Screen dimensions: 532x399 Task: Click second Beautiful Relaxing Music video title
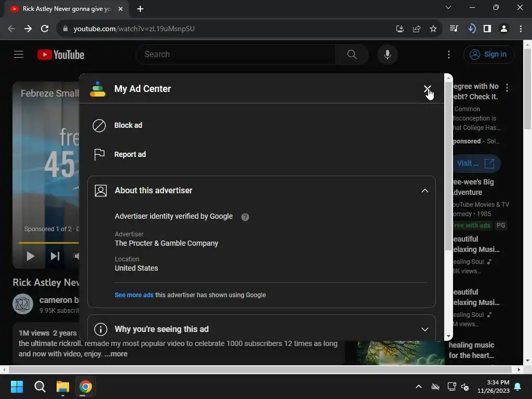(x=476, y=297)
